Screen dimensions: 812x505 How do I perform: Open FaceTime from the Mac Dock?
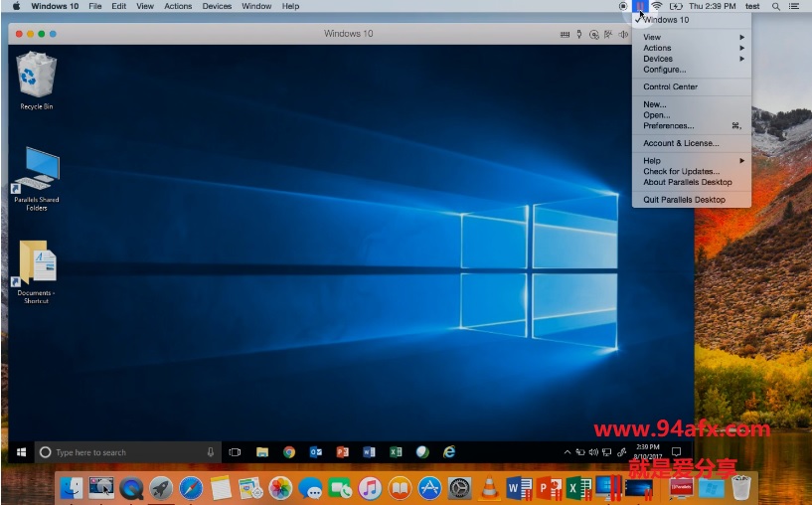click(x=340, y=488)
